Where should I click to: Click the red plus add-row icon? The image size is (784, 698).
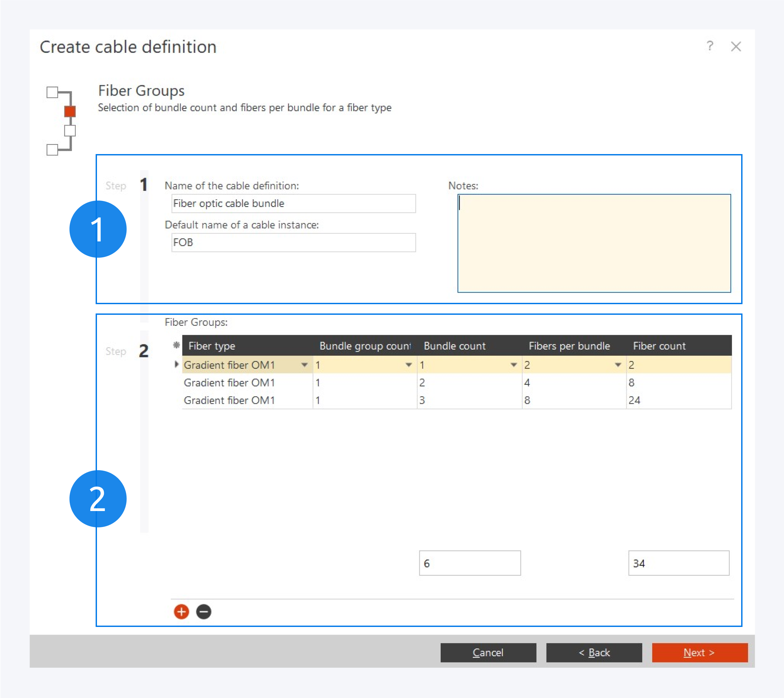[181, 612]
